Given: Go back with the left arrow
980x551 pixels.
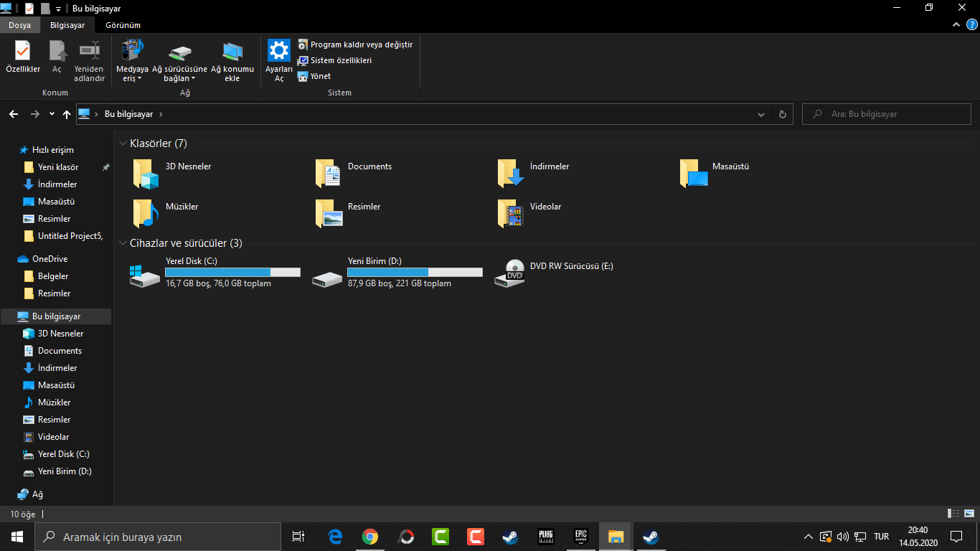Looking at the screenshot, I should tap(14, 114).
